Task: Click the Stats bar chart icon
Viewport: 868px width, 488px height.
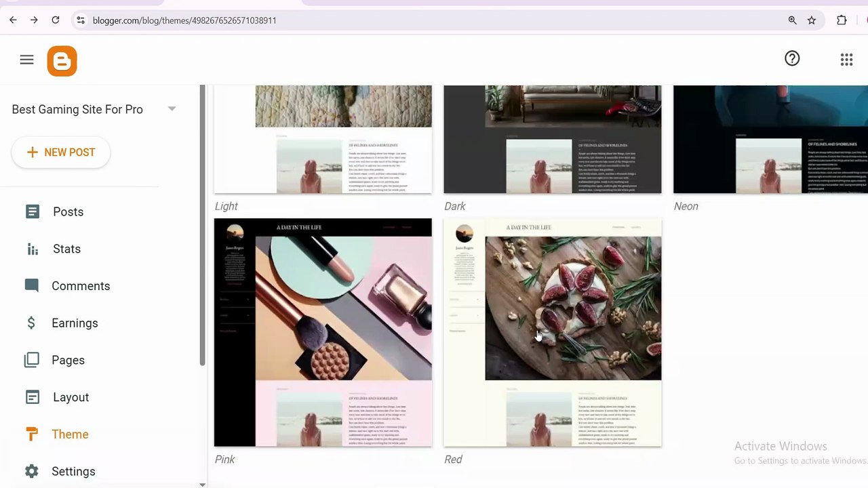Action: point(32,249)
